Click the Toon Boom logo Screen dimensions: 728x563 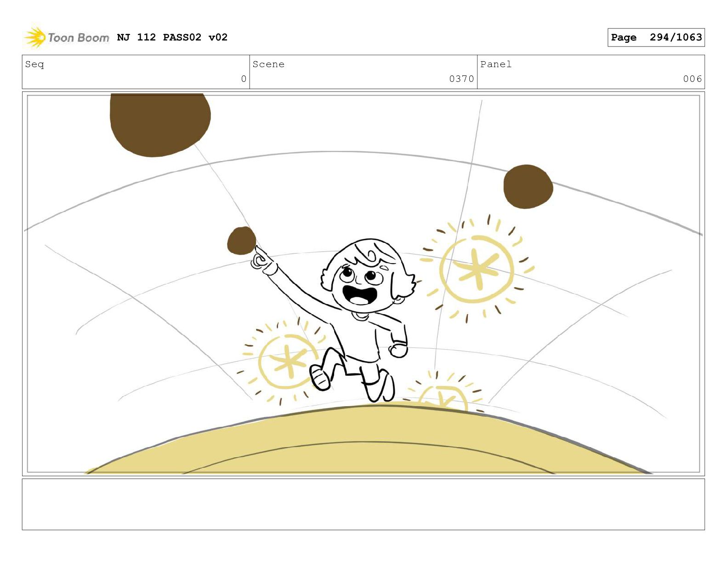(x=67, y=37)
